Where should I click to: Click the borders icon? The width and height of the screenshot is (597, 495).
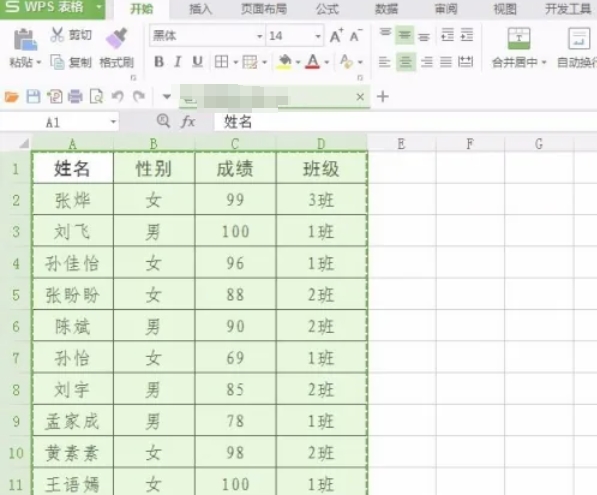(221, 62)
